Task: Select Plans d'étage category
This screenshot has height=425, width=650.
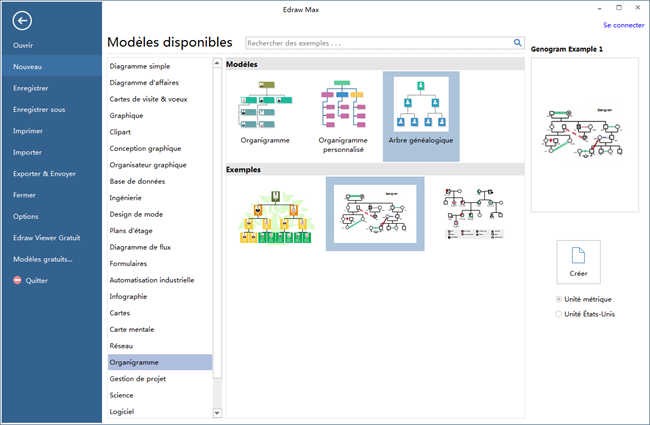Action: 160,231
